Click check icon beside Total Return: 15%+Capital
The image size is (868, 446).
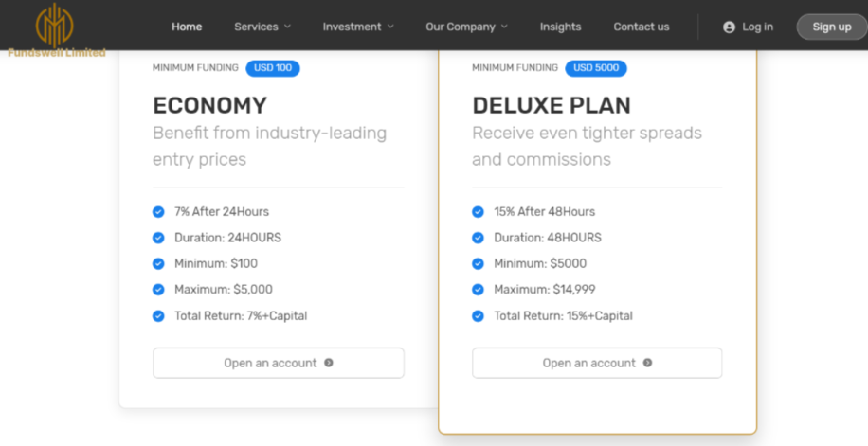pos(478,315)
